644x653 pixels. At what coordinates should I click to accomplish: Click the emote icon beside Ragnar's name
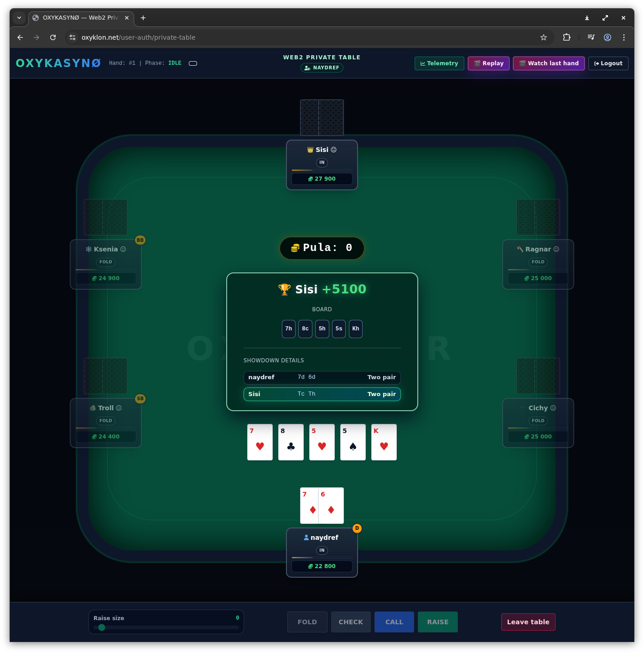(556, 249)
